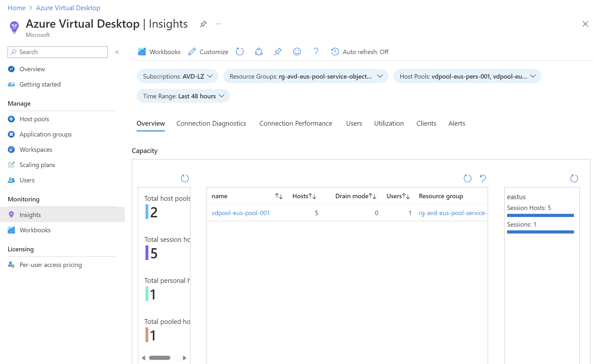Click the Customize pencil button

pos(208,52)
